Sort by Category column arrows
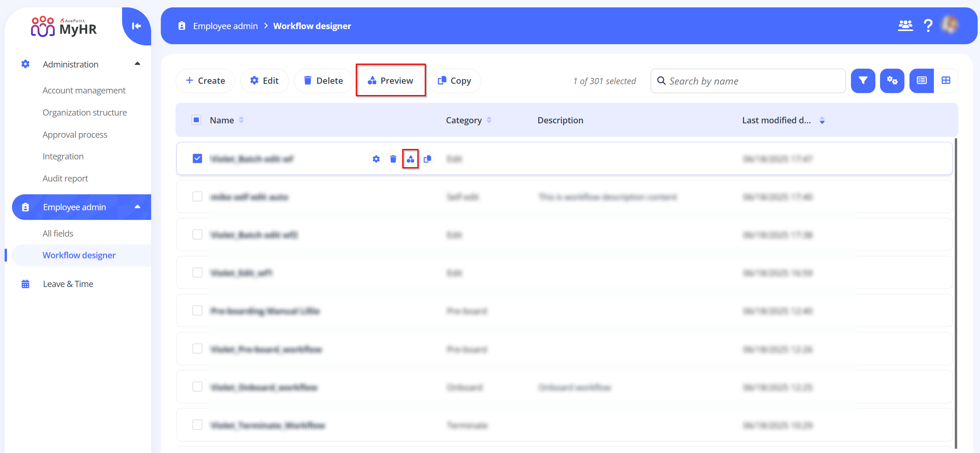The image size is (980, 453). (489, 120)
